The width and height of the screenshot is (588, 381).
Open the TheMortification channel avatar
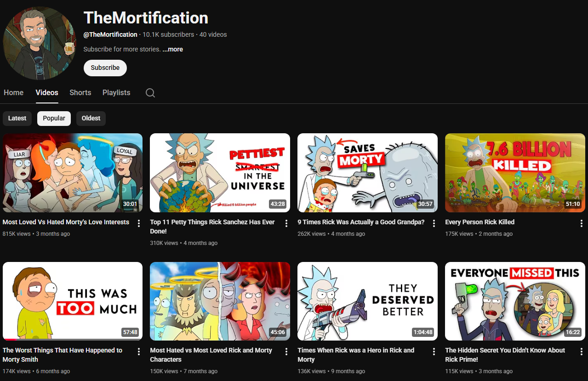40,43
